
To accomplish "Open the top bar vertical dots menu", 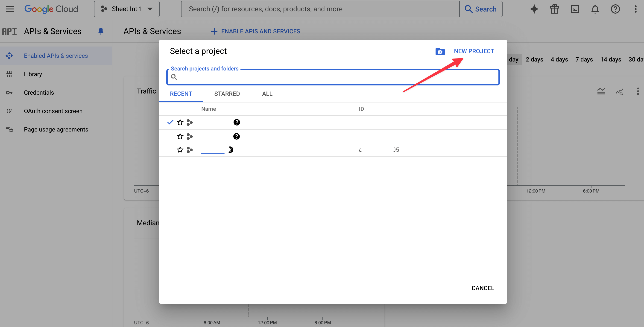I will (x=635, y=9).
